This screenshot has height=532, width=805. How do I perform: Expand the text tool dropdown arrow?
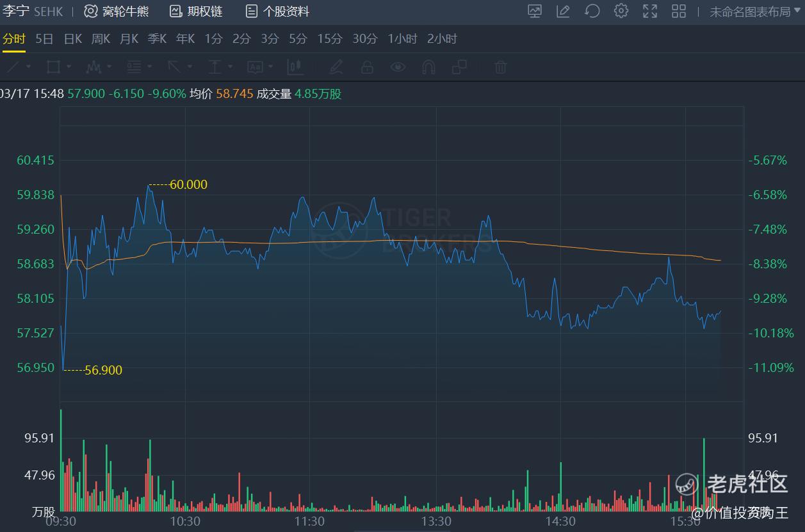[271, 67]
